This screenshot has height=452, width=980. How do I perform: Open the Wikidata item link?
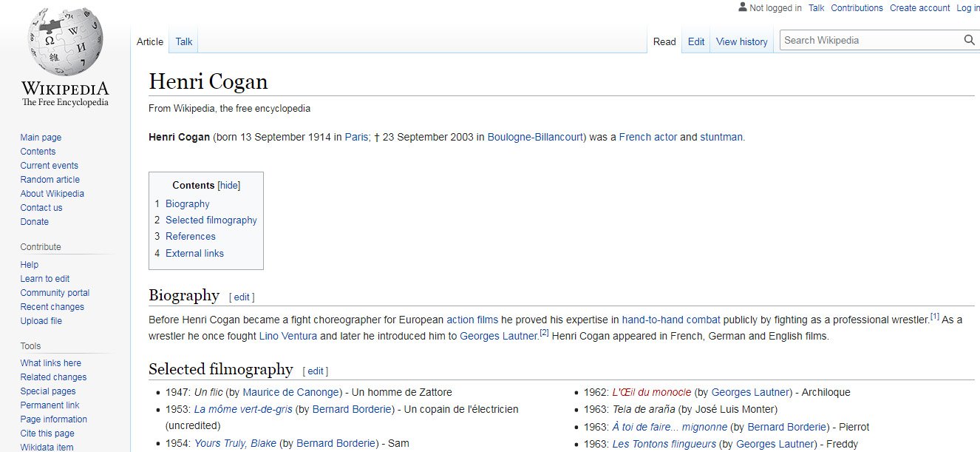47,447
